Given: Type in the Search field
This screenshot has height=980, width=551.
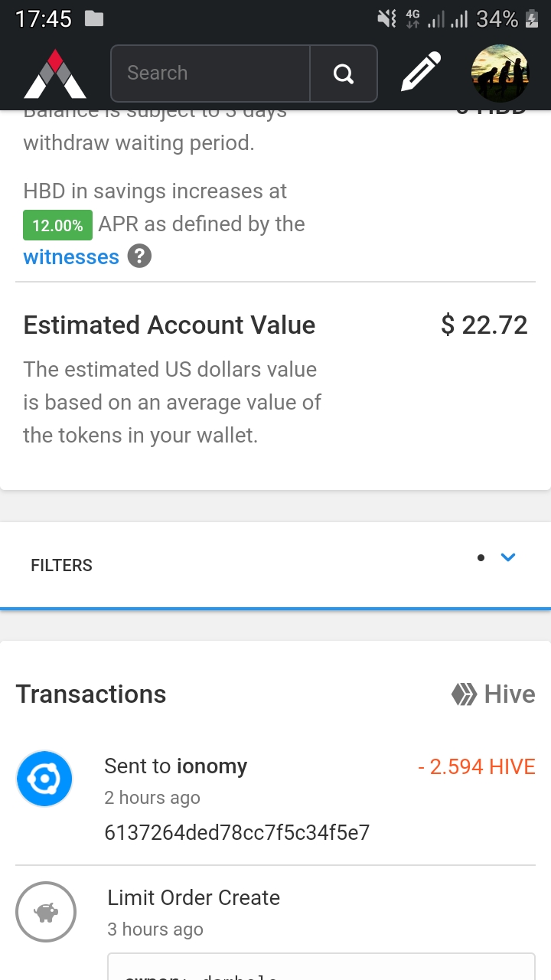Looking at the screenshot, I should click(x=210, y=73).
